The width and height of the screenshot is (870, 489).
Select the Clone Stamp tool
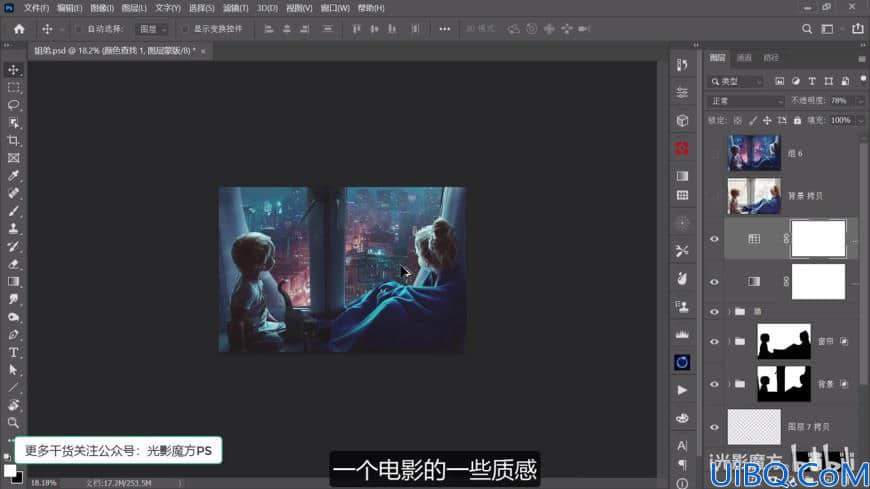(13, 229)
